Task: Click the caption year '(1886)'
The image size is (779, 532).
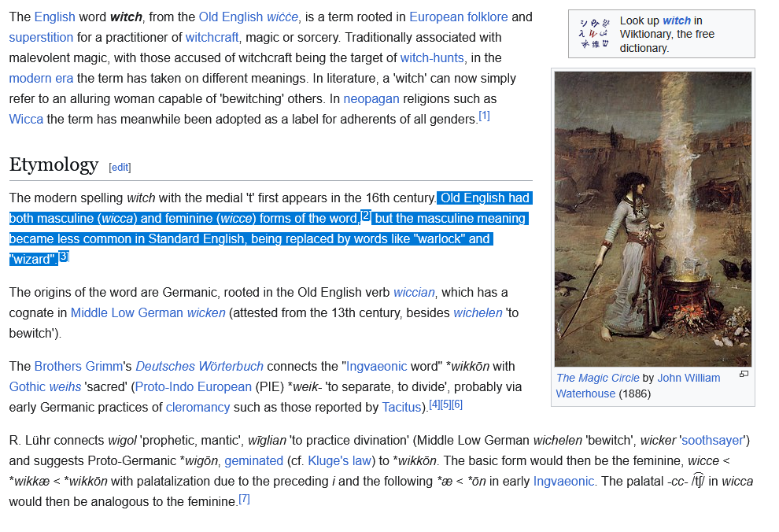Action: (x=635, y=393)
